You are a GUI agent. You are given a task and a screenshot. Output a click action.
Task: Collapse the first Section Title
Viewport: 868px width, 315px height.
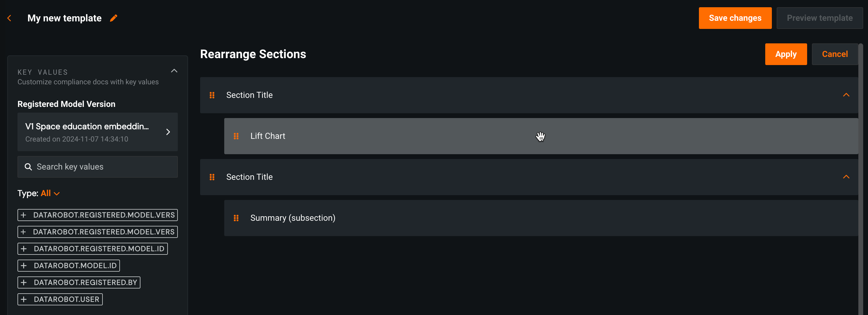846,95
